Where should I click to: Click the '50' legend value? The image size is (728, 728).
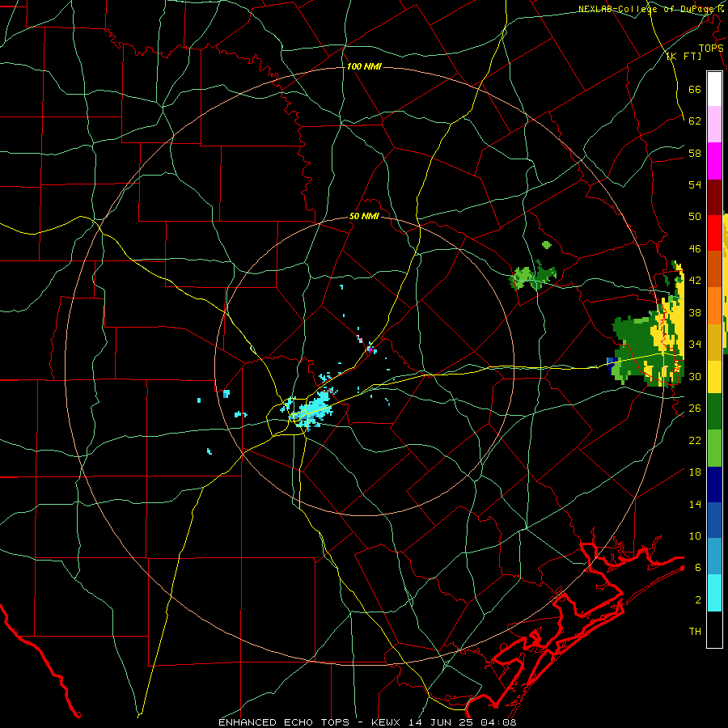point(695,217)
